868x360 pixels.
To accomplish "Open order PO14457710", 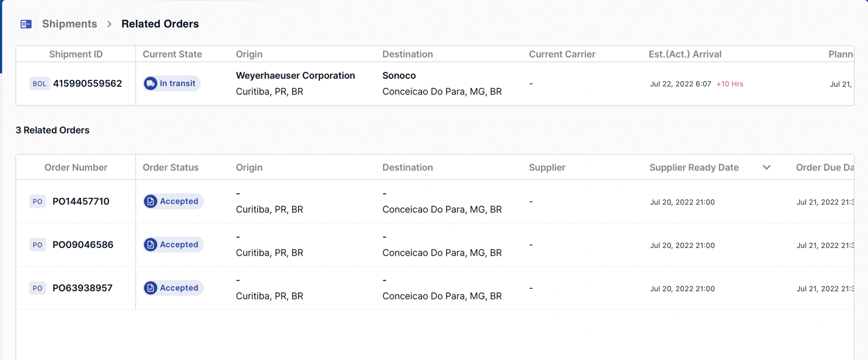I will tap(81, 201).
